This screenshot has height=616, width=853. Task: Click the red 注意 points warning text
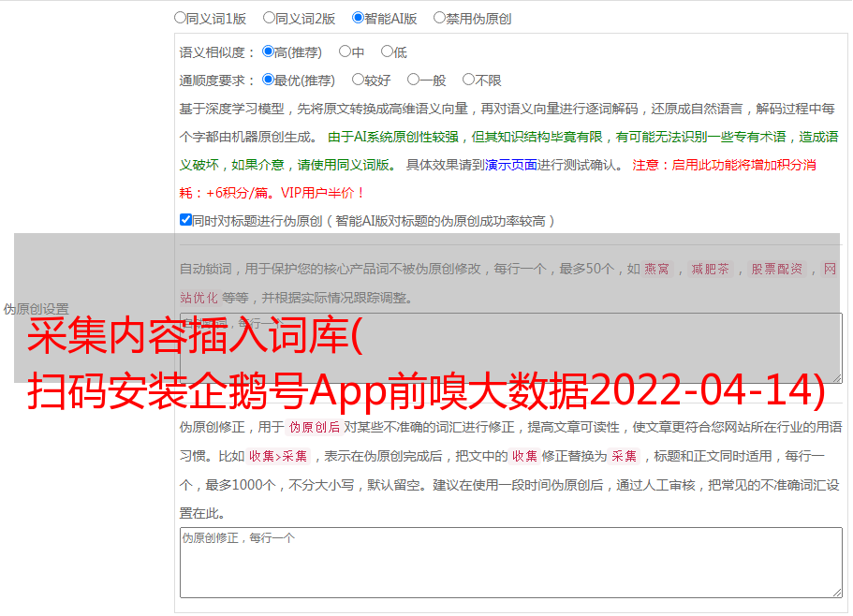498,179
